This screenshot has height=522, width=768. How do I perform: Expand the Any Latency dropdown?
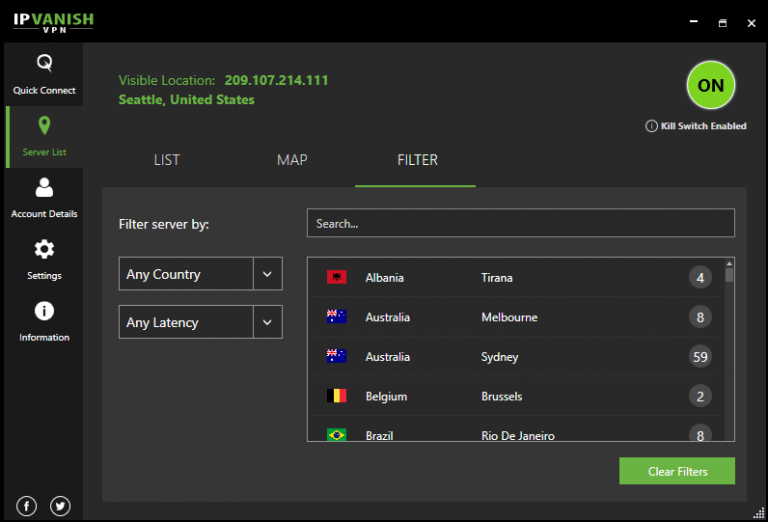[x=186, y=322]
